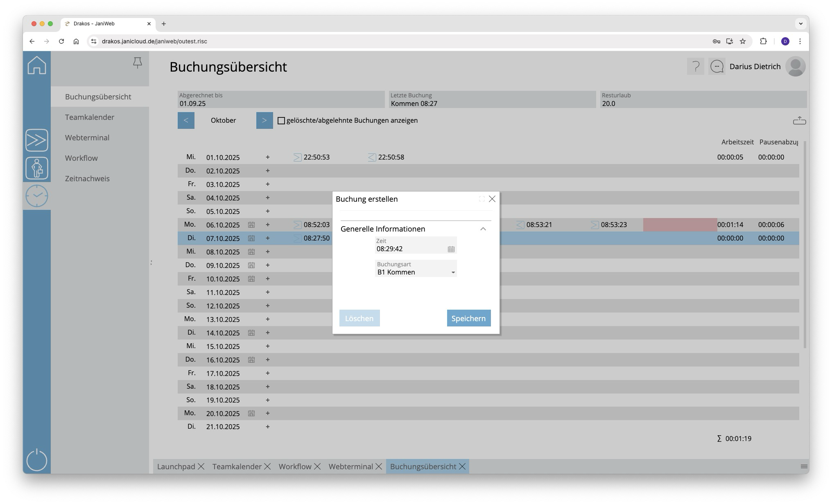Select the clock time-tracking sidebar icon
The image size is (832, 504).
[x=37, y=196]
